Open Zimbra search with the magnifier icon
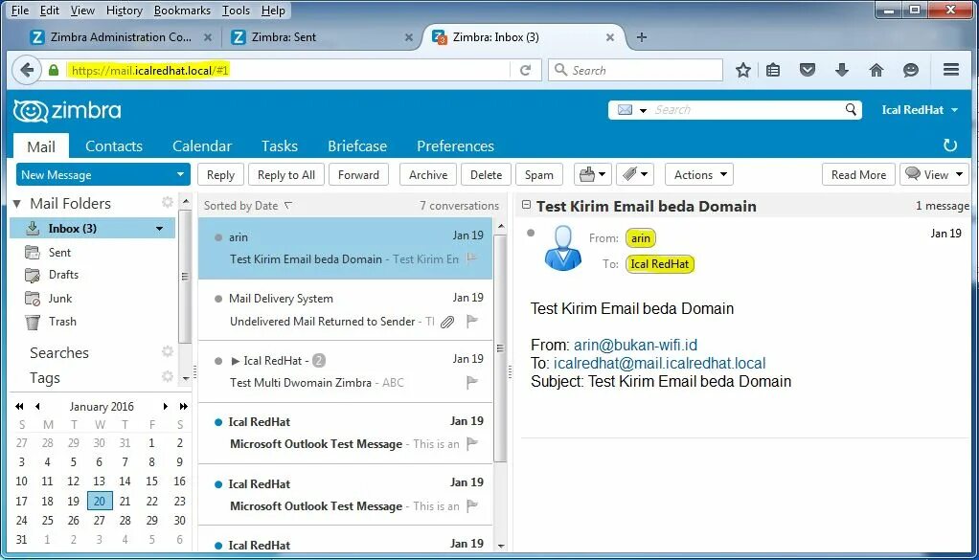This screenshot has height=560, width=979. coord(850,109)
